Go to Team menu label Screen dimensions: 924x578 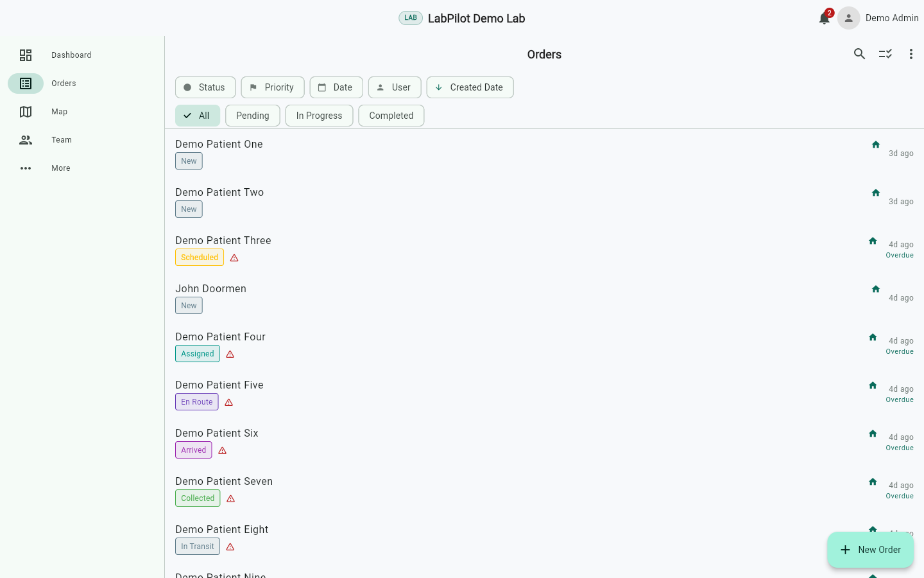click(x=62, y=140)
